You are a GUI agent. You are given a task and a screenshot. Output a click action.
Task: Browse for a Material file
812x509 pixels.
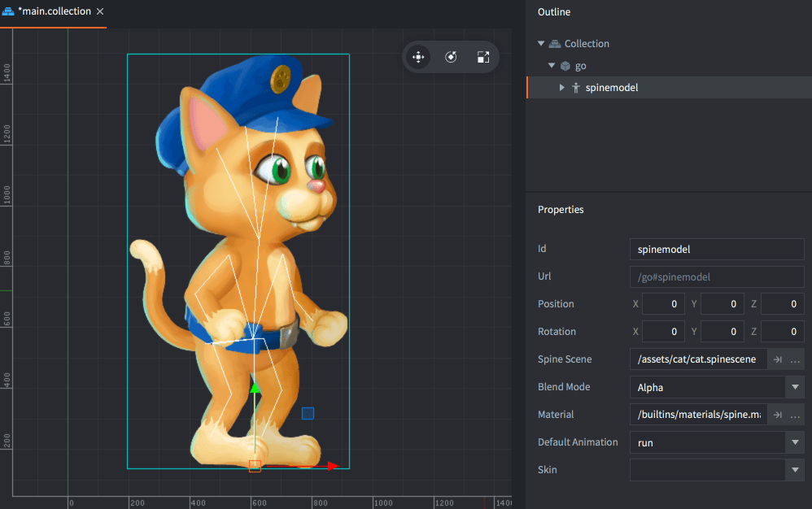(795, 415)
